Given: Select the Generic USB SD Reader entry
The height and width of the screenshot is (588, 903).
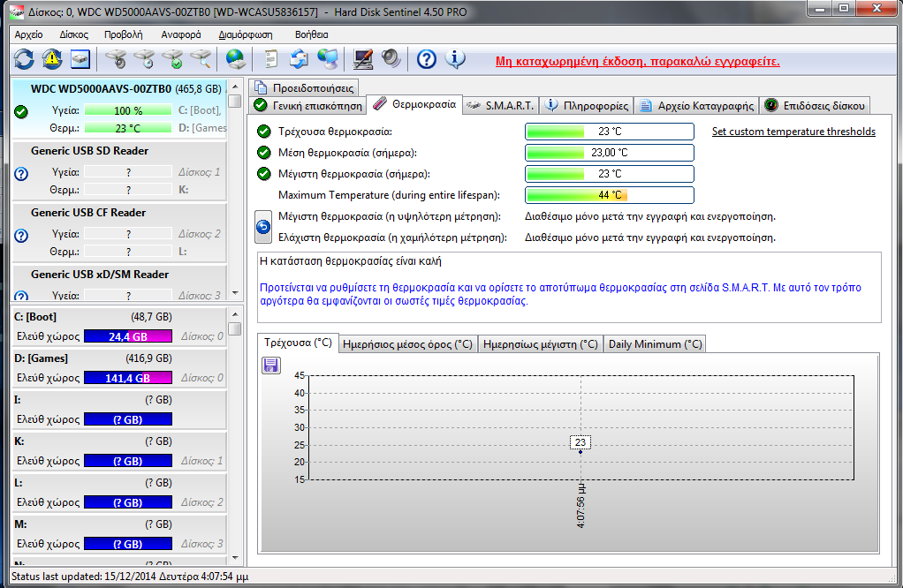Looking at the screenshot, I should 120,170.
